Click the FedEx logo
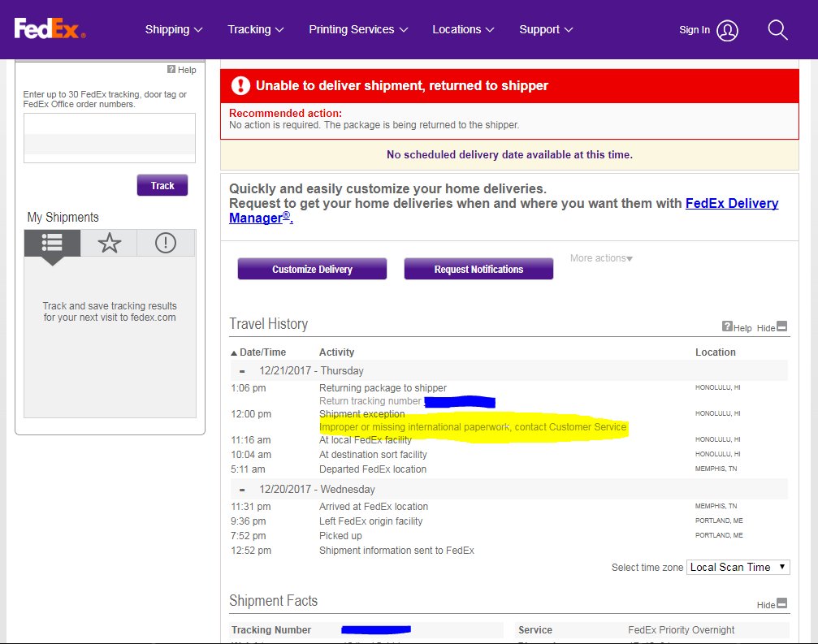 (50, 28)
